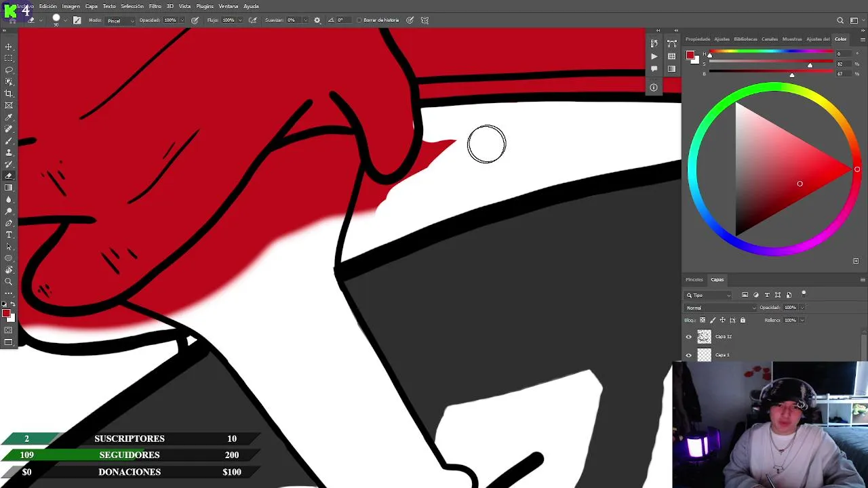Expand the Relleno dropdown arrow
This screenshot has height=488, width=868.
[x=802, y=320]
